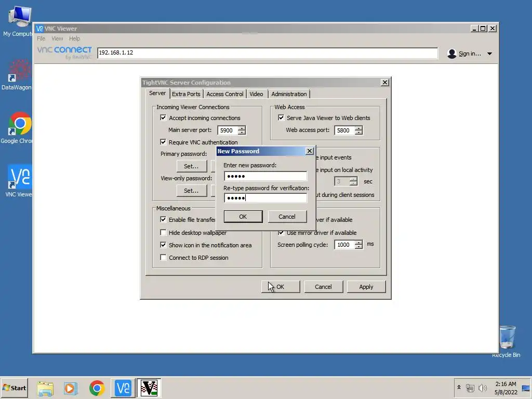Switch to Extra Ports tab
532x399 pixels.
click(186, 94)
